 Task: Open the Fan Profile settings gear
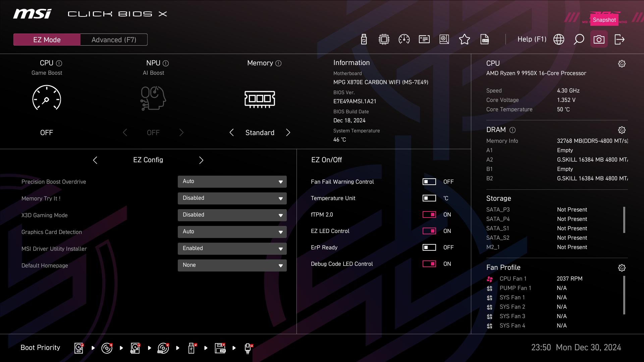(622, 268)
